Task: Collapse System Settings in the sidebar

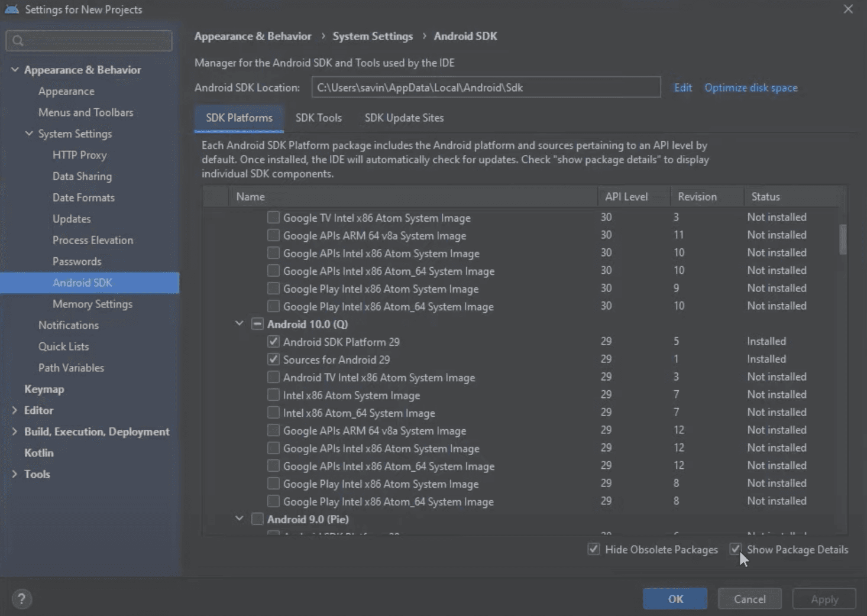Action: tap(28, 134)
